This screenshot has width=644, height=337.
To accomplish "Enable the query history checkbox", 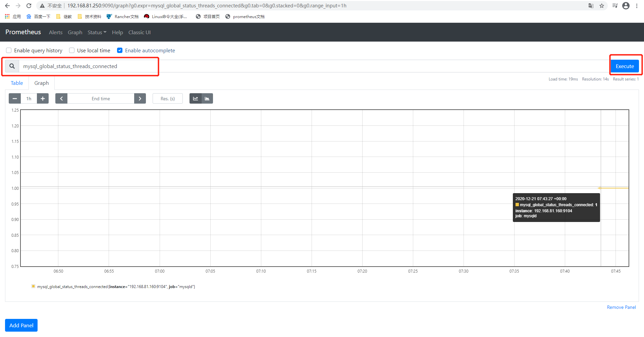I will click(9, 50).
